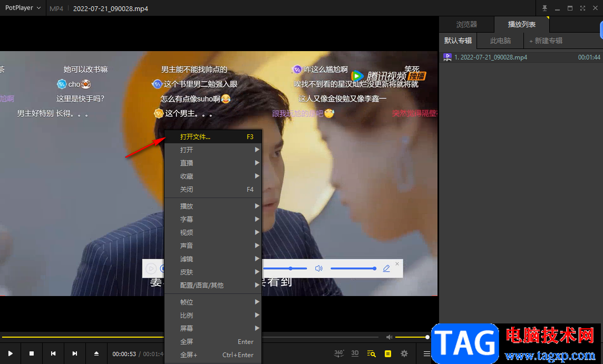Viewport: 603px width, 364px height.
Task: Select playlist item 2022-07-21_090028.mp4
Action: point(521,57)
